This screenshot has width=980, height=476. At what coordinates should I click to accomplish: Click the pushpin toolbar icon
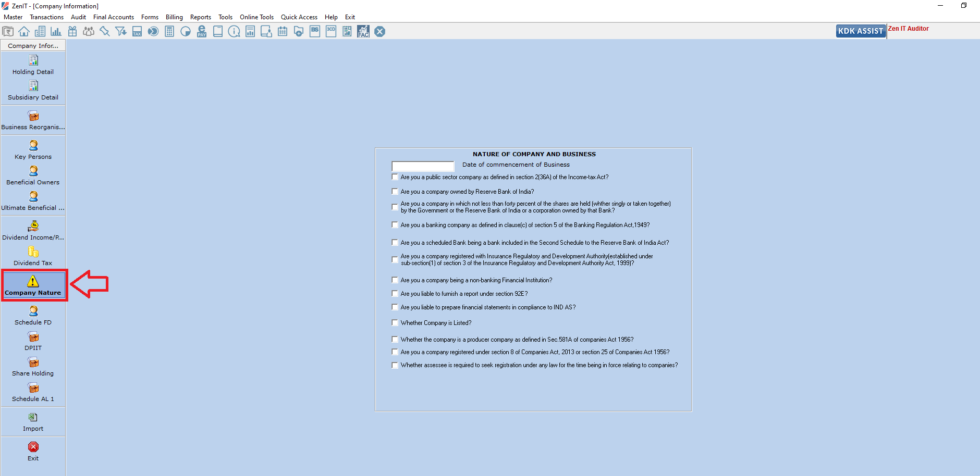(x=105, y=31)
